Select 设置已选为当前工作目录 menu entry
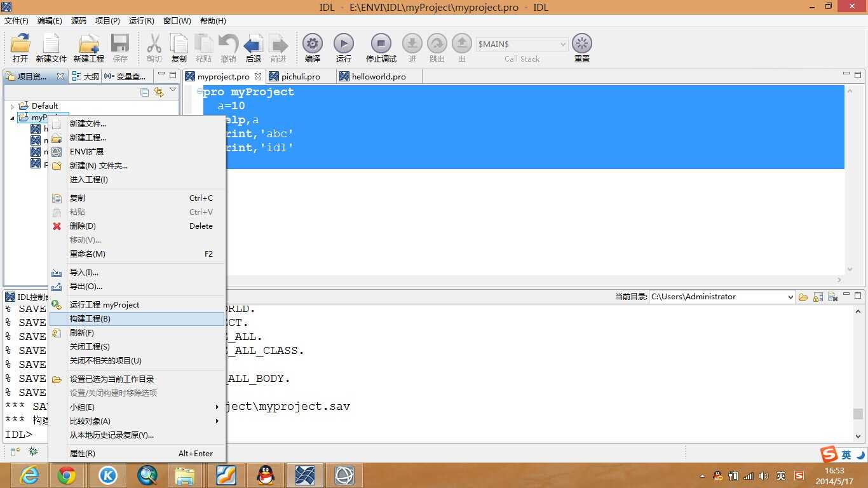Screen dimensions: 868x488 coord(137,379)
